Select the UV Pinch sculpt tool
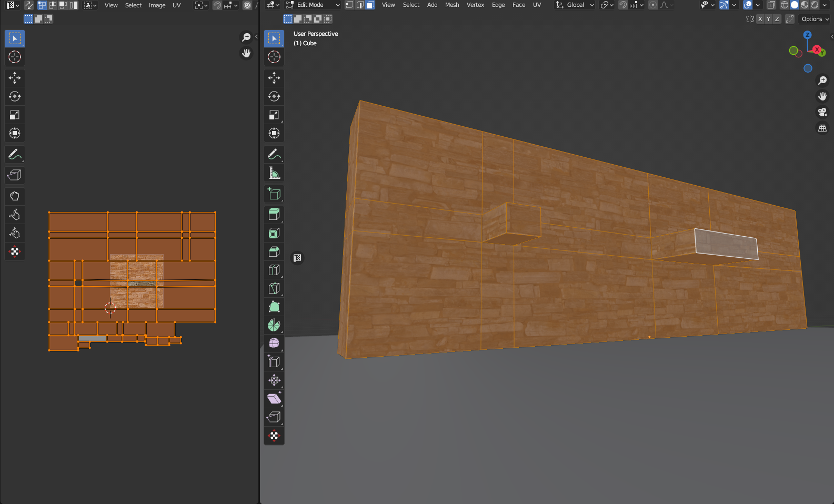The height and width of the screenshot is (504, 834). [x=15, y=233]
